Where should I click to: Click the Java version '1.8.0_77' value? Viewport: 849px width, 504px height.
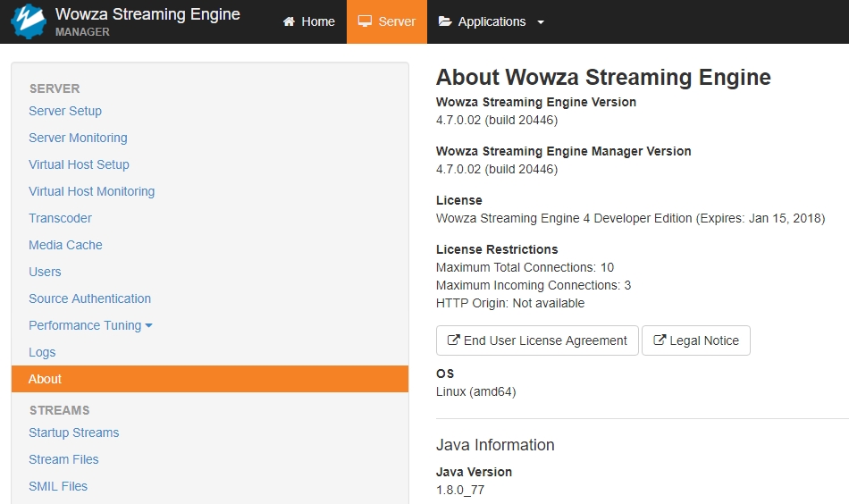(460, 490)
